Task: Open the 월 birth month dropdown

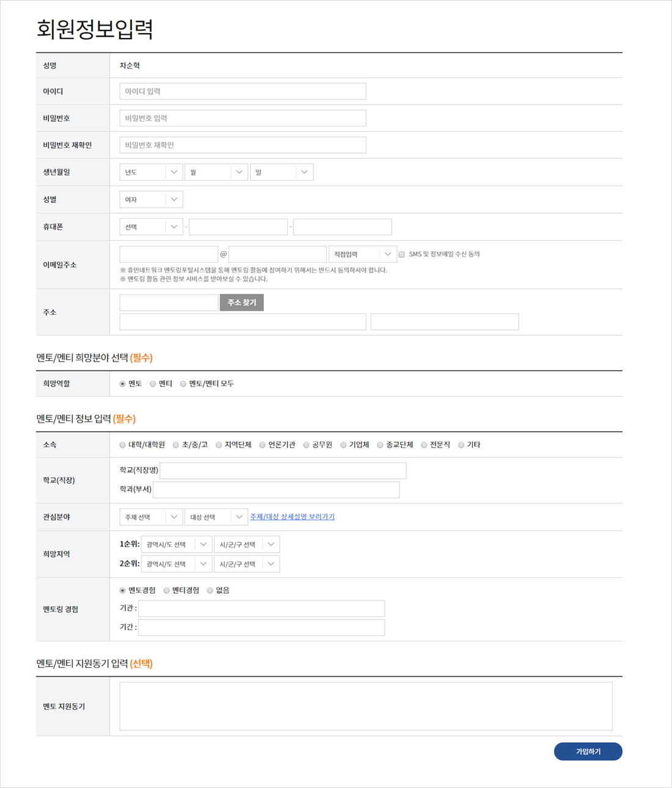Action: click(x=216, y=172)
